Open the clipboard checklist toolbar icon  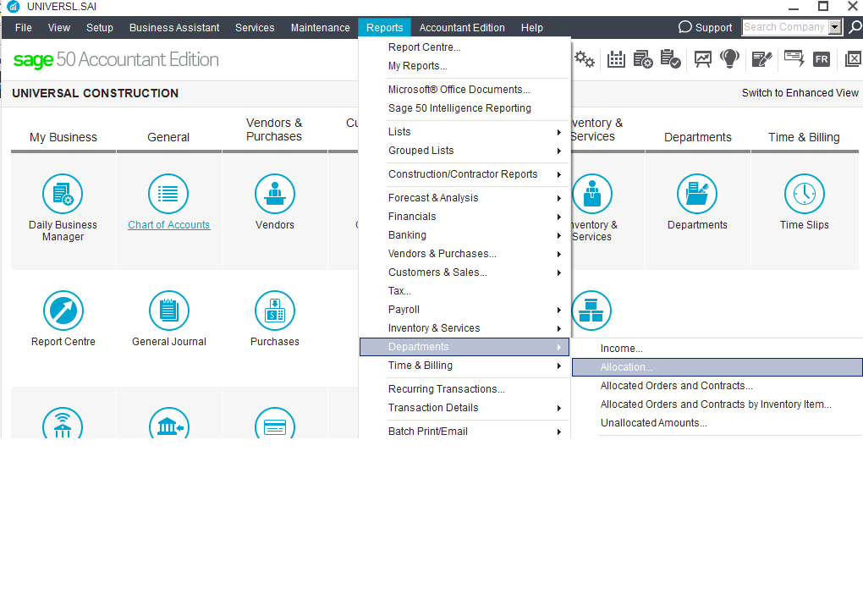point(670,59)
